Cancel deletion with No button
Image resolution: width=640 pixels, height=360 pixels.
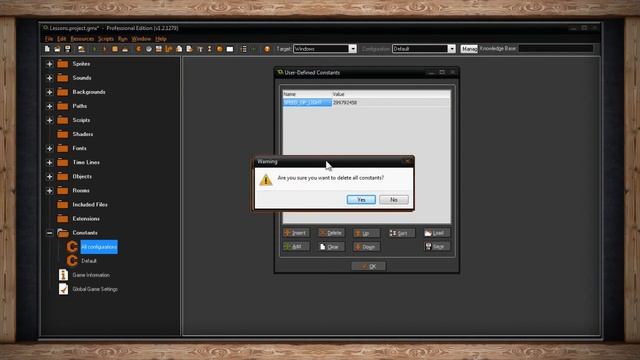coord(393,200)
